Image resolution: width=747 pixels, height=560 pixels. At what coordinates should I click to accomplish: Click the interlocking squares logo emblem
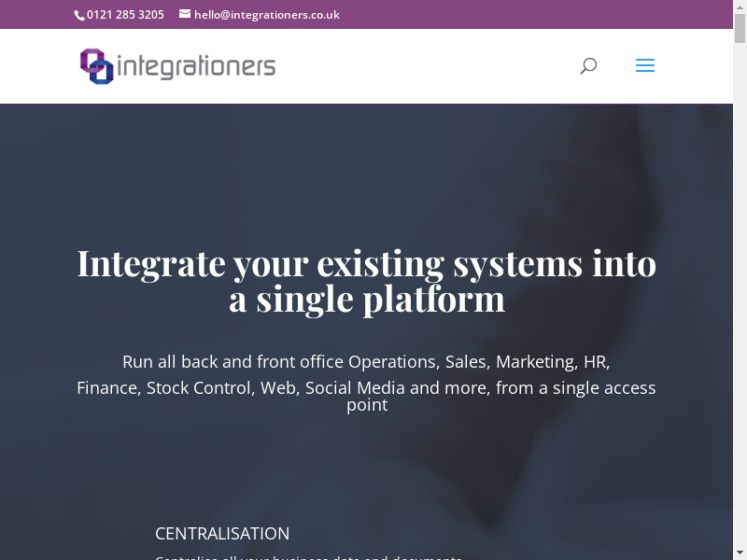tap(96, 66)
